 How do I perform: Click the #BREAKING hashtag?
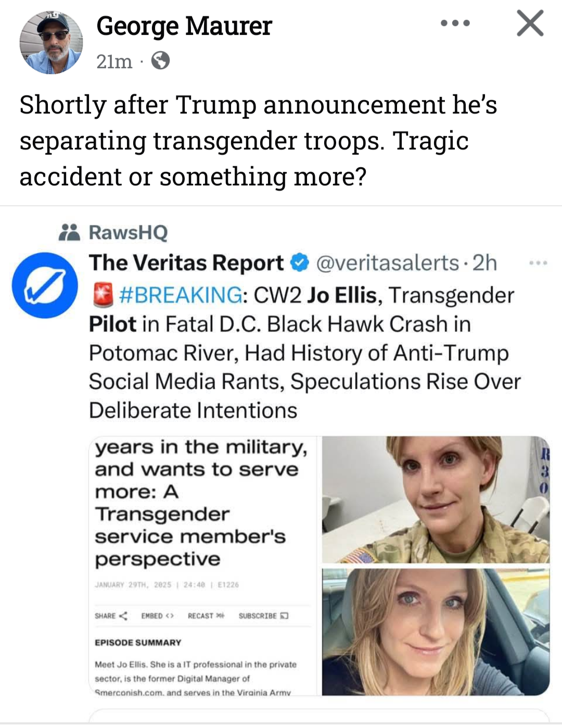[181, 295]
